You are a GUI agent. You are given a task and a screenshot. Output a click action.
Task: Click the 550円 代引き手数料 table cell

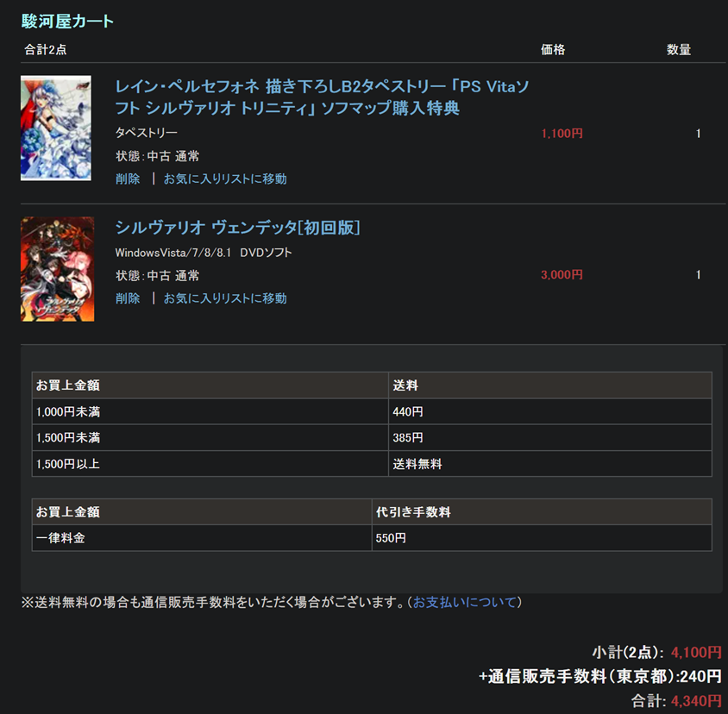click(391, 538)
